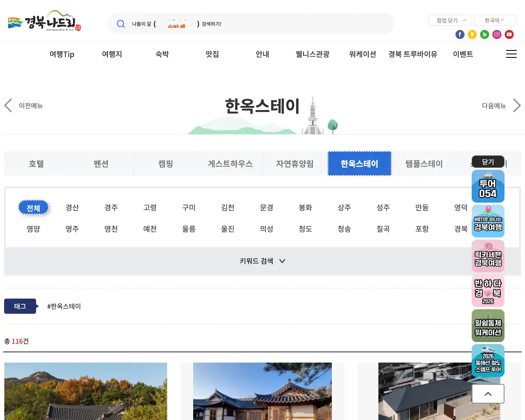The height and width of the screenshot is (420, 525).
Task: Open the Facebook social icon
Action: point(460,34)
